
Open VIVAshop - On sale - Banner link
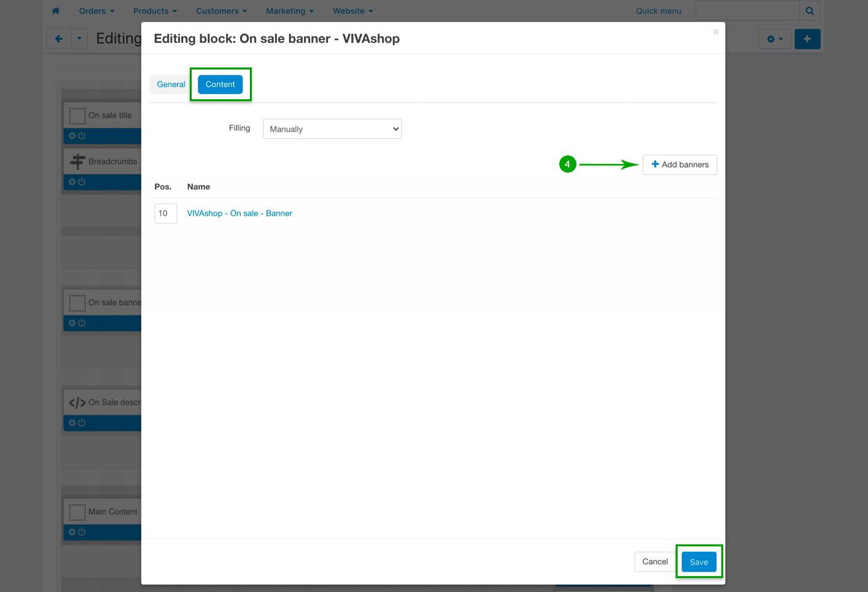click(239, 214)
